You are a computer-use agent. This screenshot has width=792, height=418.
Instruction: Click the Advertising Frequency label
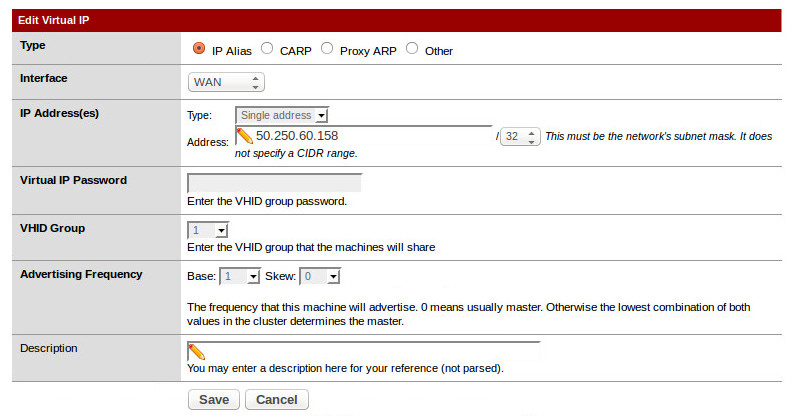pos(81,274)
